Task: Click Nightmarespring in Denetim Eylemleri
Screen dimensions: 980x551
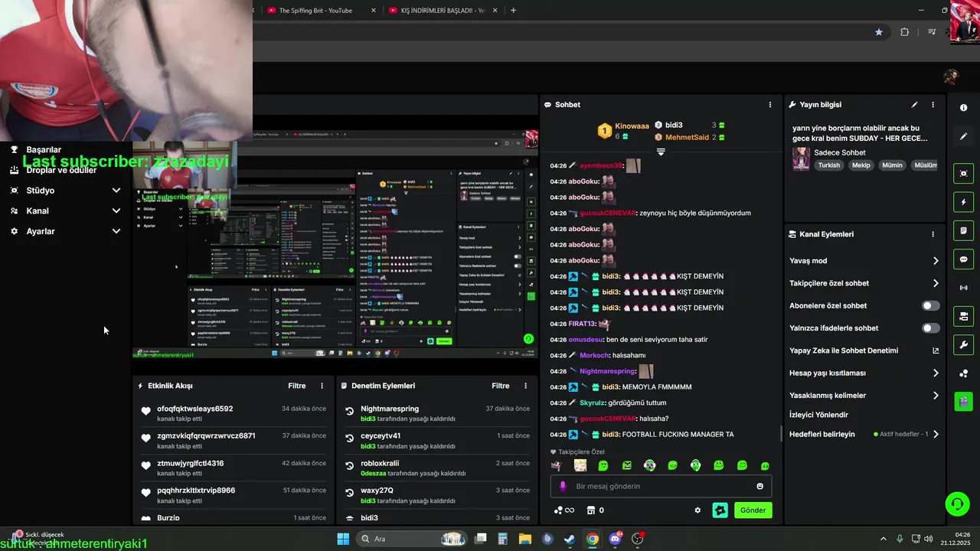Action: click(x=390, y=409)
